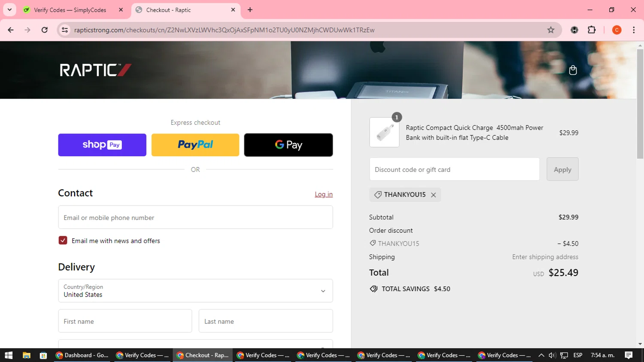Close the Checkout - Raptic tab

coord(233,10)
